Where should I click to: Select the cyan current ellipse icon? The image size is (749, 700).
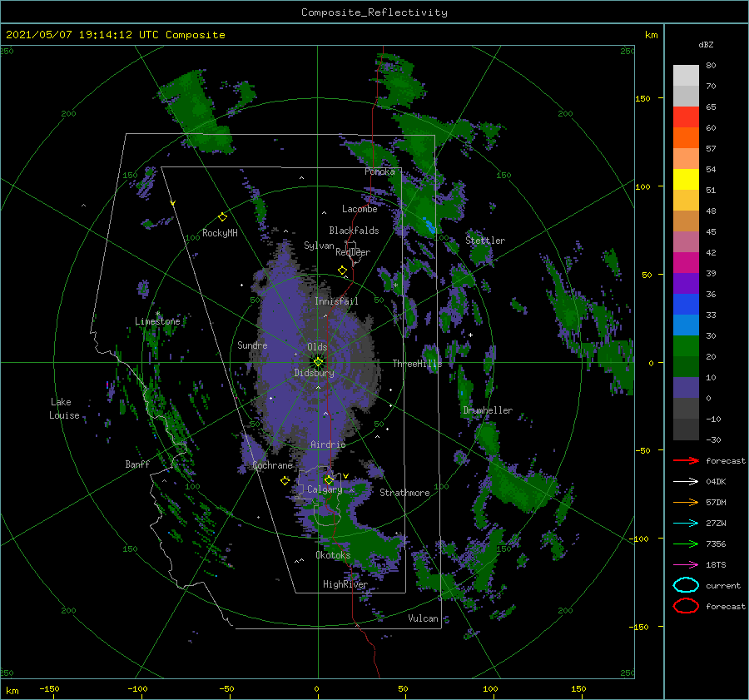point(686,585)
